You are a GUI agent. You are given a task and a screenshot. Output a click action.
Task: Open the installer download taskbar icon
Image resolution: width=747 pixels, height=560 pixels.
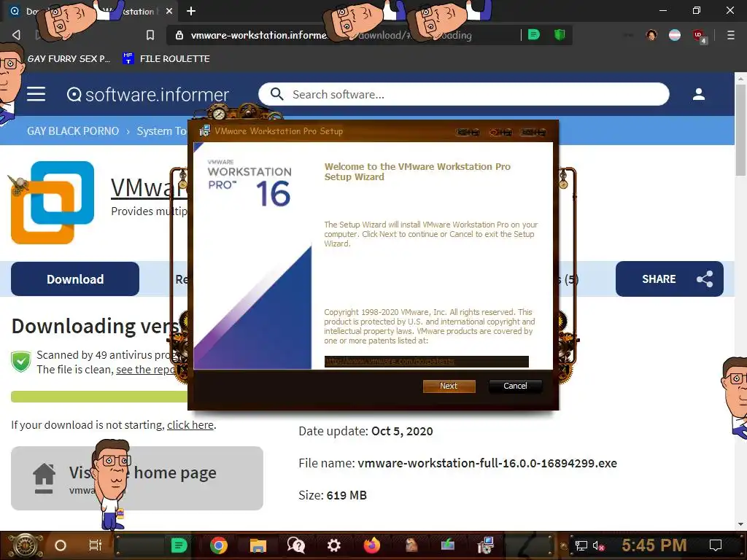[447, 545]
